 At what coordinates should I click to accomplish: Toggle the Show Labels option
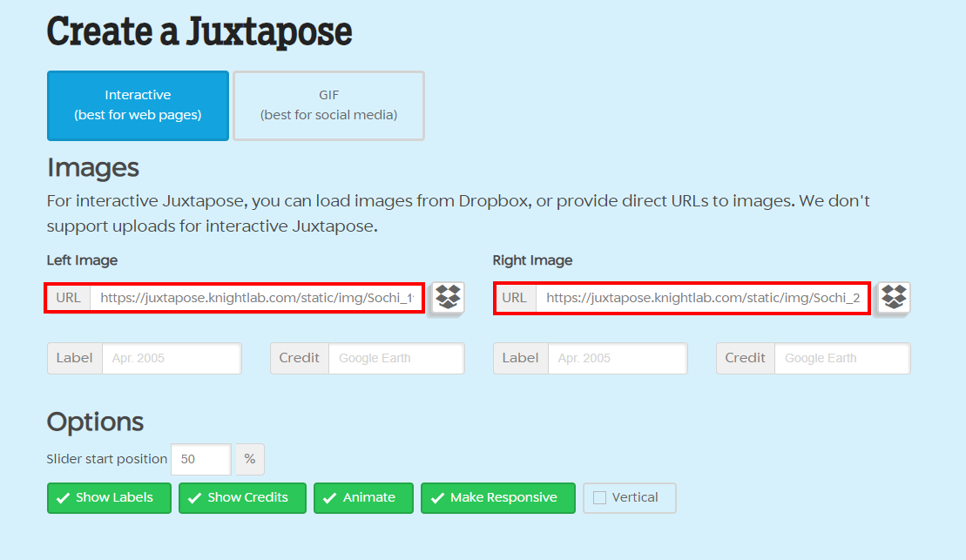[109, 498]
